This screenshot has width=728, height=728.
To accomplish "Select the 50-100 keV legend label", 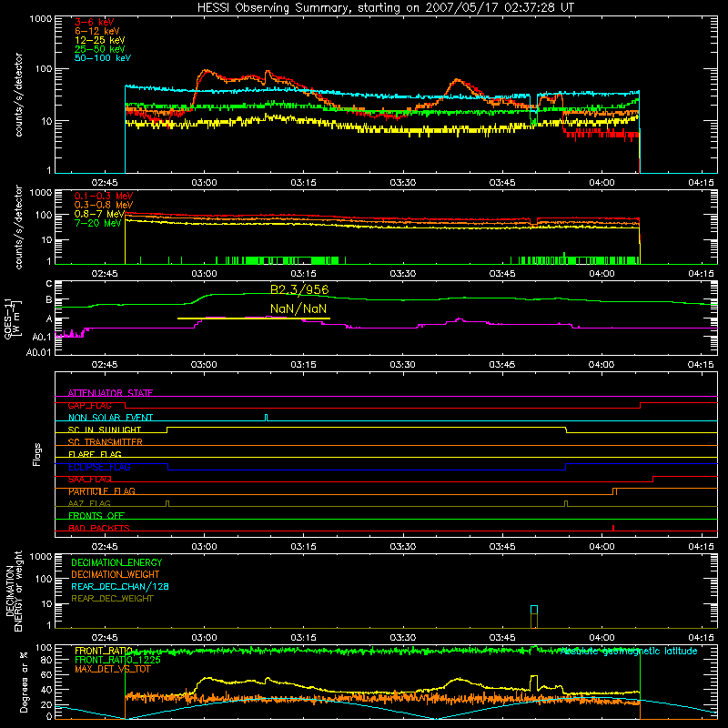I will (x=103, y=58).
